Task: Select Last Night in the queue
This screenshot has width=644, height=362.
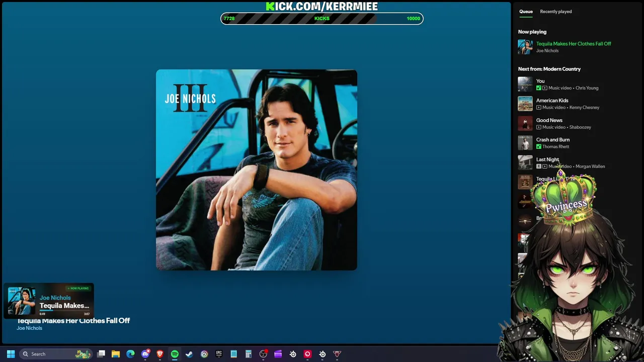Action: [547, 159]
